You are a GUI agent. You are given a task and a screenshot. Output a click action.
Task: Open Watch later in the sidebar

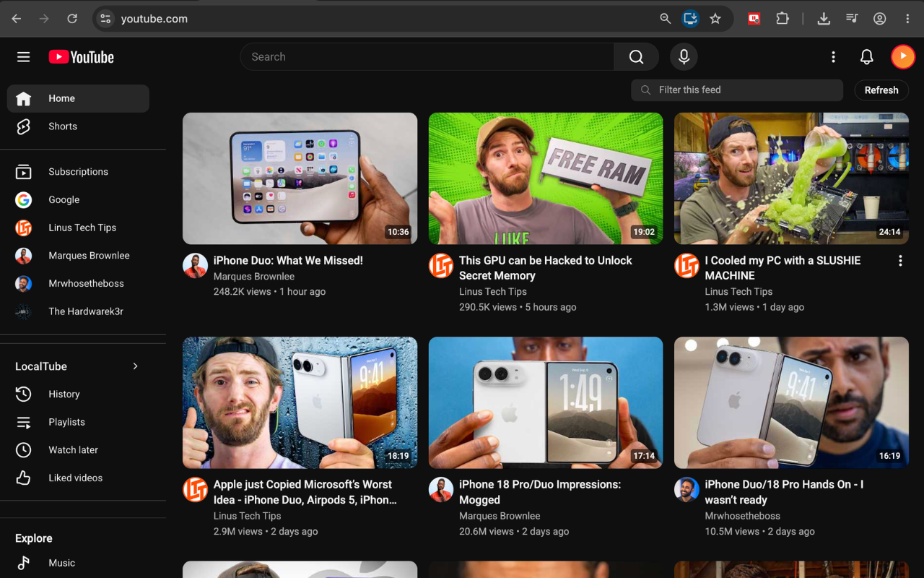tap(78, 450)
